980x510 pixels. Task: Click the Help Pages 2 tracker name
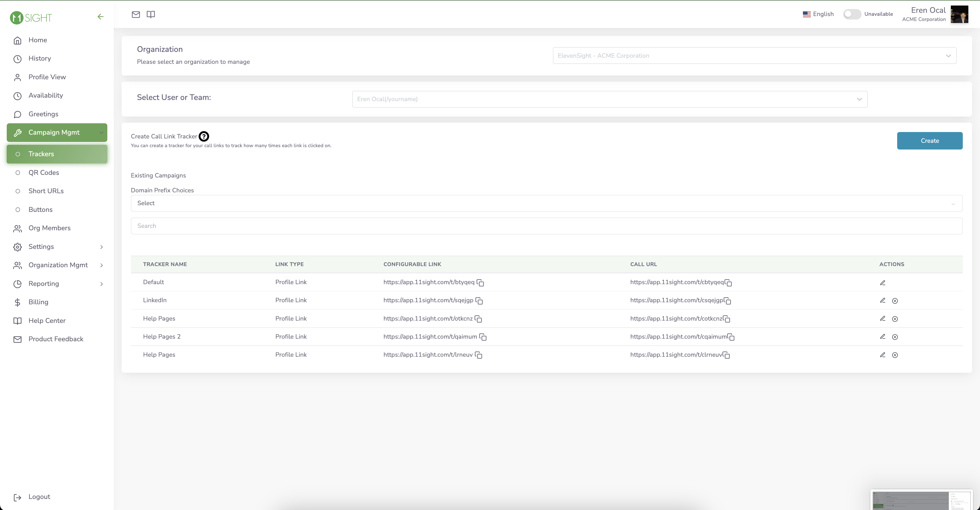tap(162, 337)
